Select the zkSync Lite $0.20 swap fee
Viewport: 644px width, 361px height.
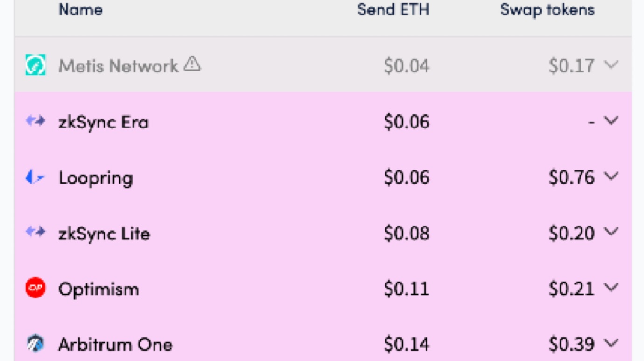[x=572, y=233]
